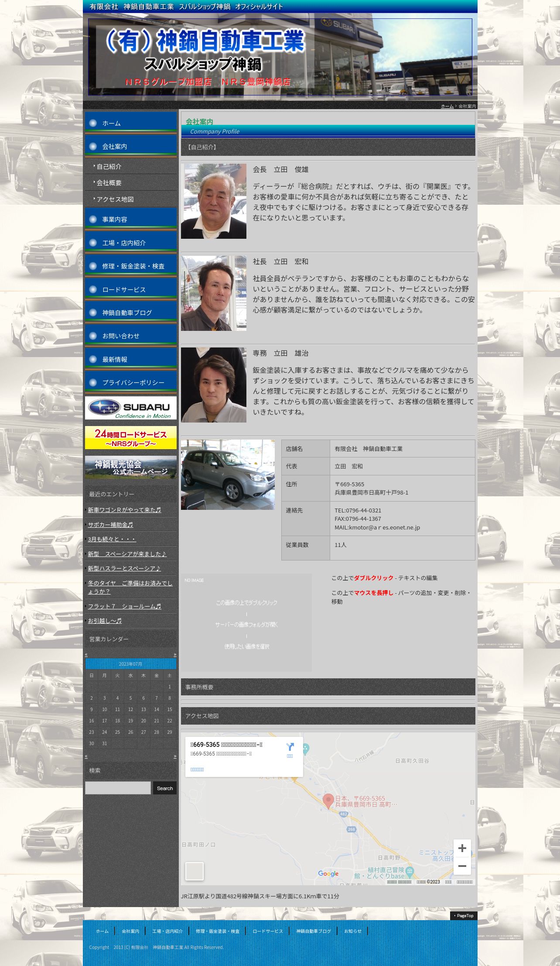The image size is (560, 966).
Task: Click footer link お知らせ
Action: (x=353, y=931)
